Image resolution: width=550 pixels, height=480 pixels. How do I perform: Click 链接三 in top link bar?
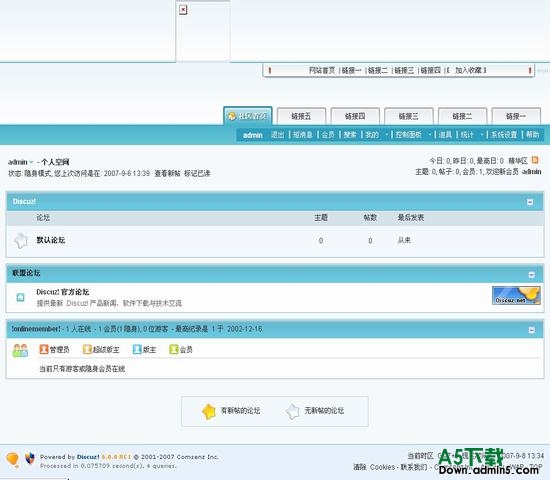tap(404, 70)
